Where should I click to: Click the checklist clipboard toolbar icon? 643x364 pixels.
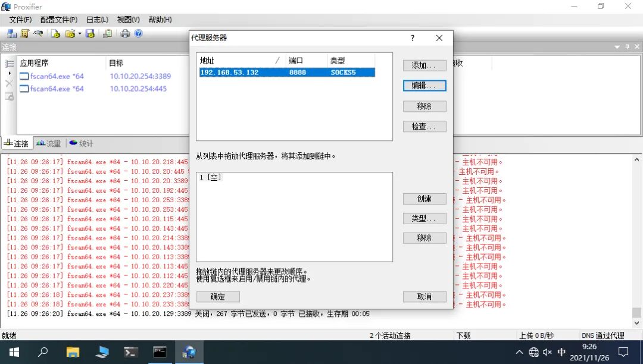tap(107, 33)
